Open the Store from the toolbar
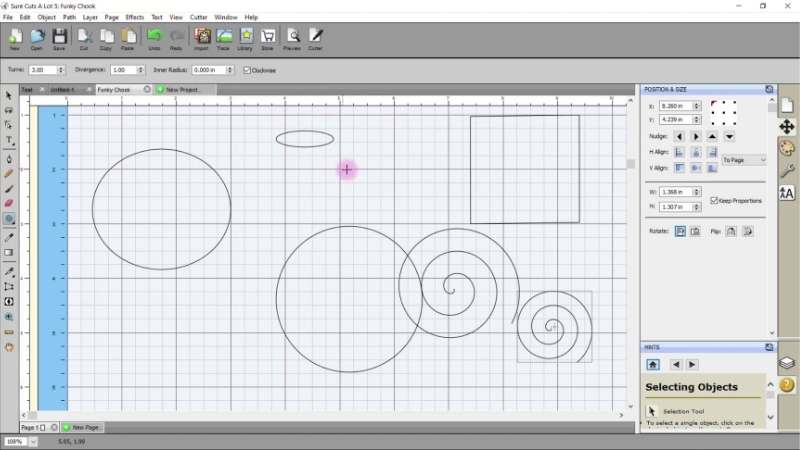800x450 pixels. coord(267,39)
